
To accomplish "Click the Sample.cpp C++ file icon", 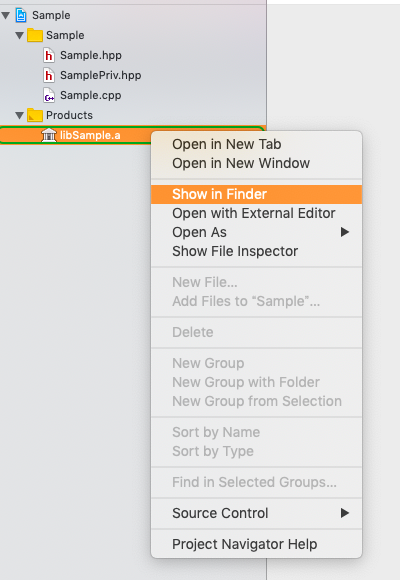I will (x=49, y=95).
